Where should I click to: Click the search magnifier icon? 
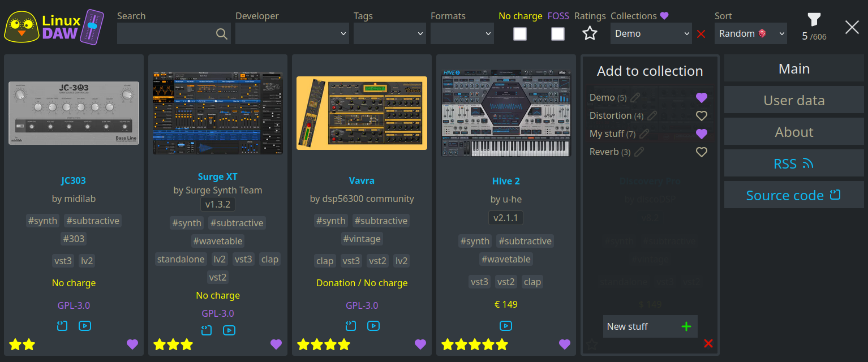click(221, 34)
